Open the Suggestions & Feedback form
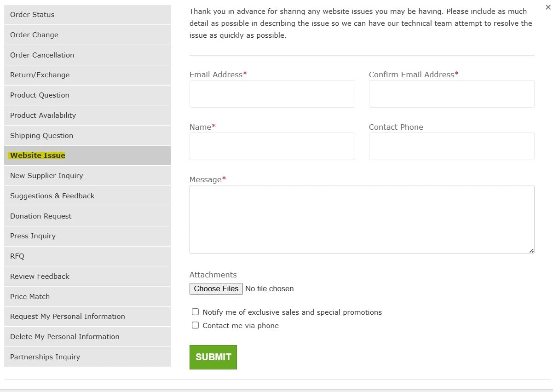 click(87, 196)
